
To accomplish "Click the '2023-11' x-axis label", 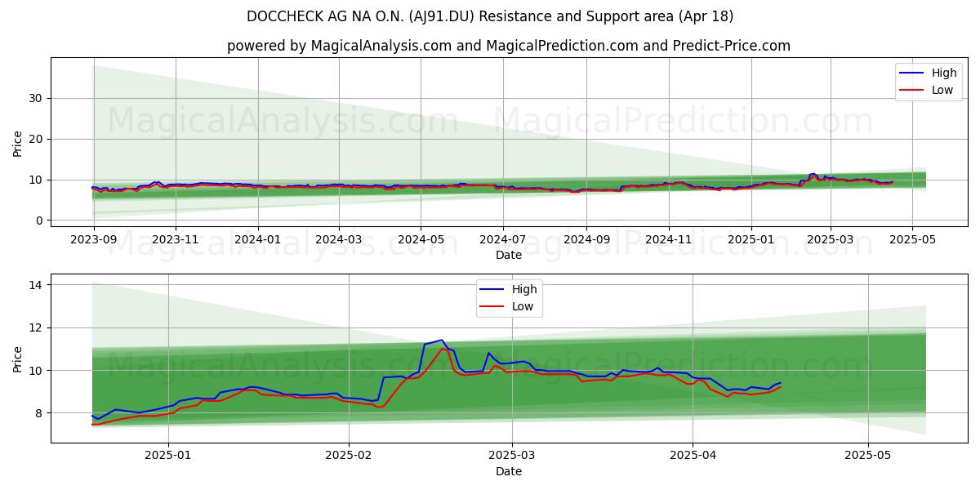I will click(x=176, y=239).
